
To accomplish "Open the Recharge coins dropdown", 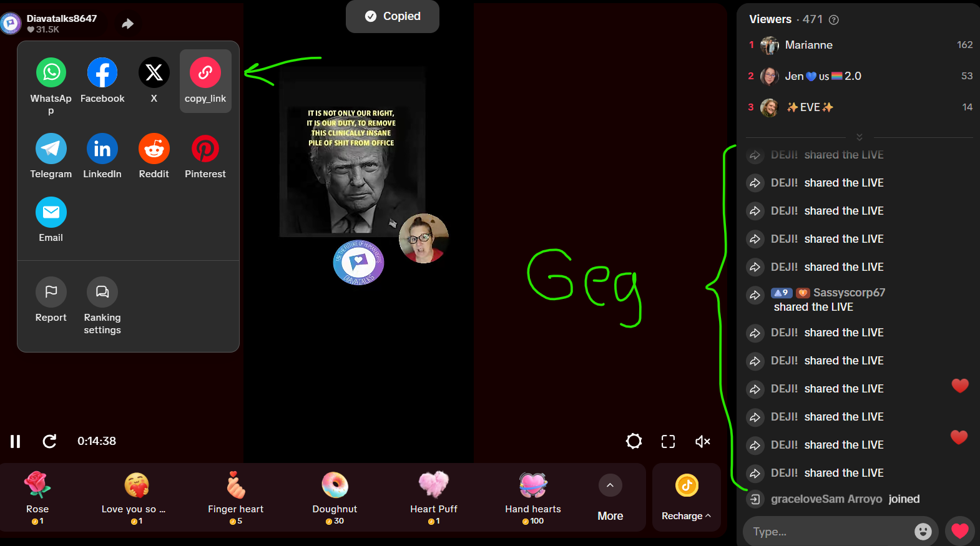I will [686, 515].
